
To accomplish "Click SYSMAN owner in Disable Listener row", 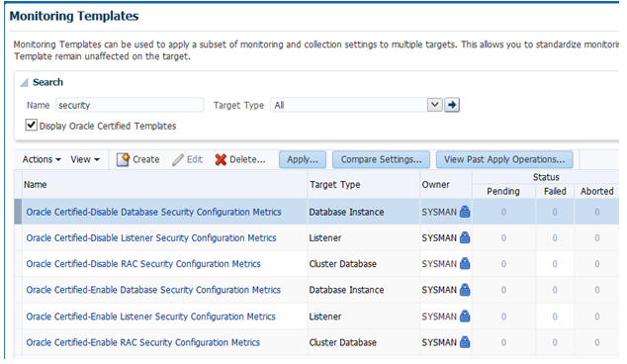I will (439, 238).
